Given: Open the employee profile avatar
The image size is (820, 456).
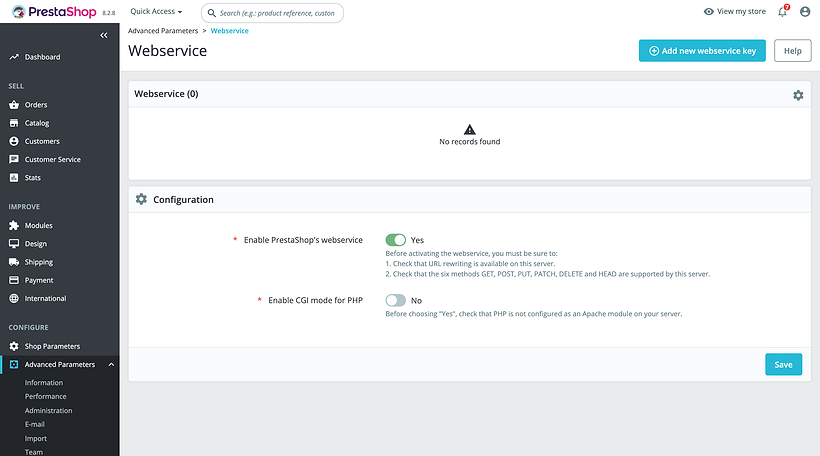Looking at the screenshot, I should pyautogui.click(x=805, y=12).
